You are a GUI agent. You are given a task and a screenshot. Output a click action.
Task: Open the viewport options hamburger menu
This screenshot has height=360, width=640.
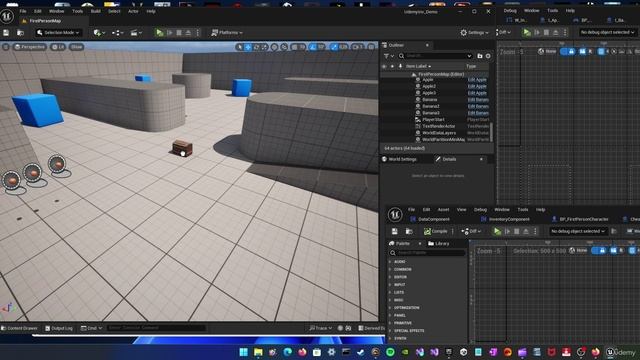pyautogui.click(x=6, y=47)
